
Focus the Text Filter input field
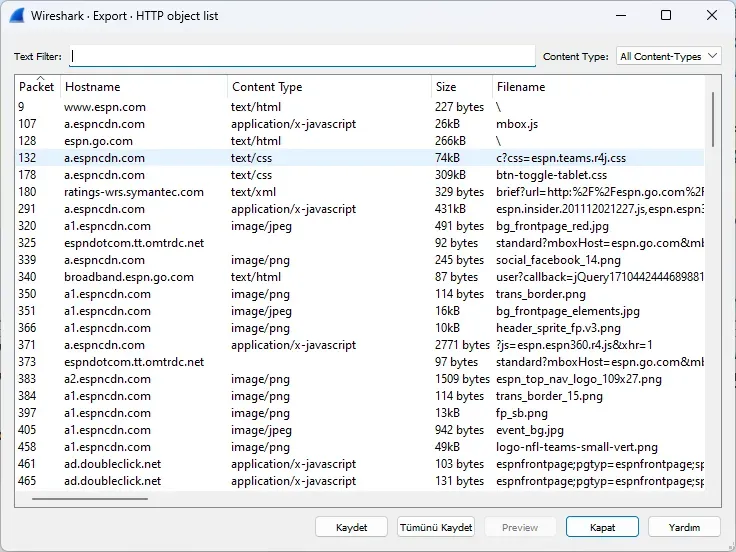[302, 56]
